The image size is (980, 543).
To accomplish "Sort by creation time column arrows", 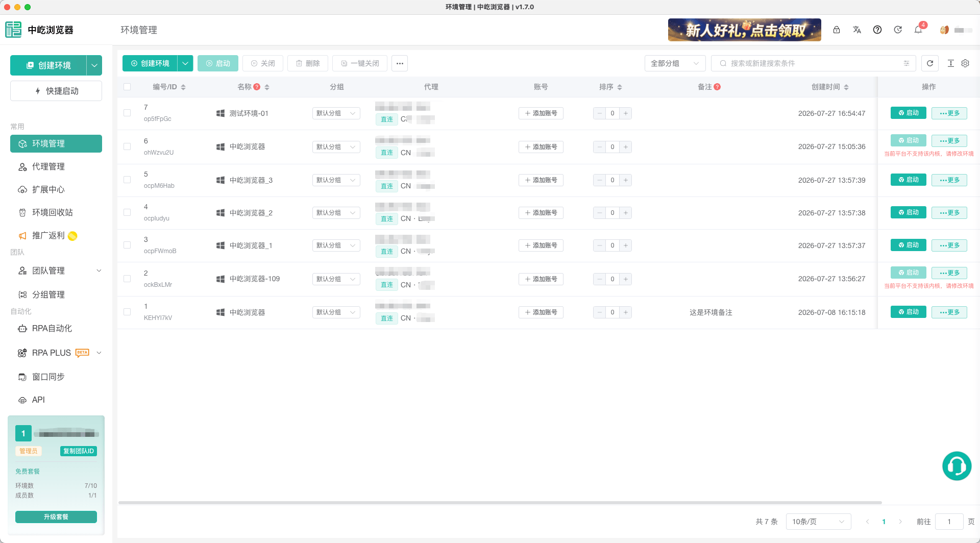I will [846, 87].
